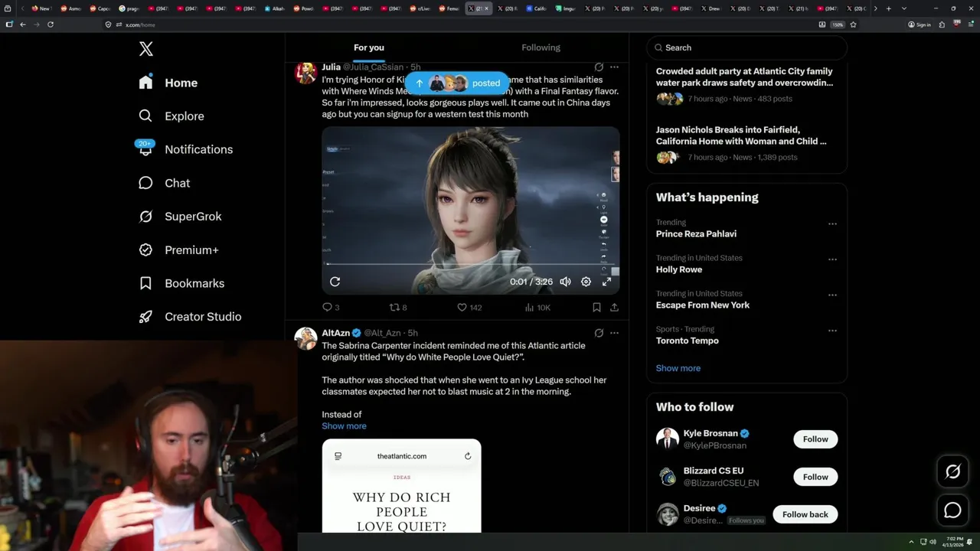Click browser Sign in button

point(919,24)
